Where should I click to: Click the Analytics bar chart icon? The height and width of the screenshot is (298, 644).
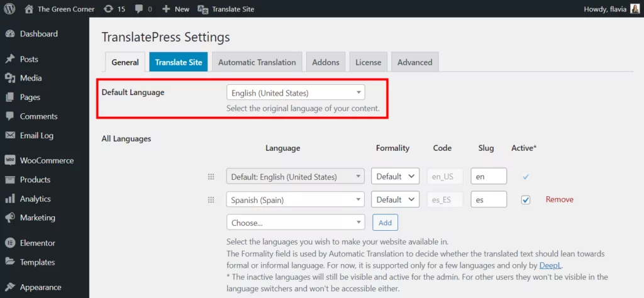point(10,199)
